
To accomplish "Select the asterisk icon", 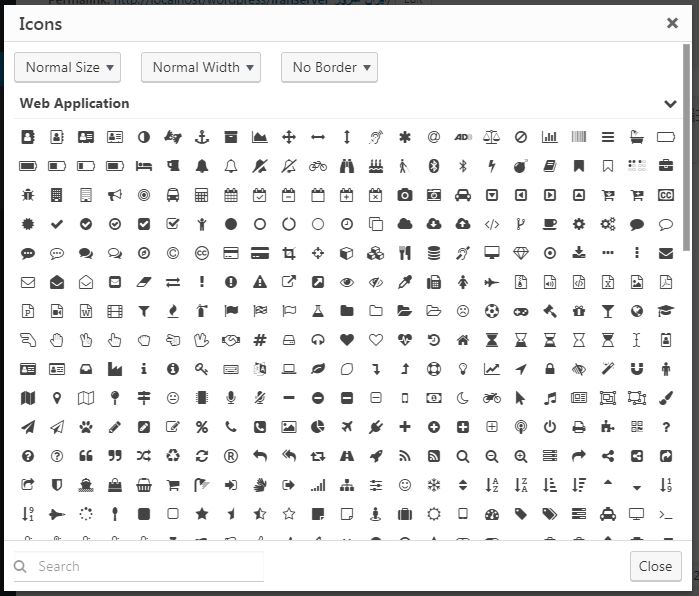I will pyautogui.click(x=405, y=137).
